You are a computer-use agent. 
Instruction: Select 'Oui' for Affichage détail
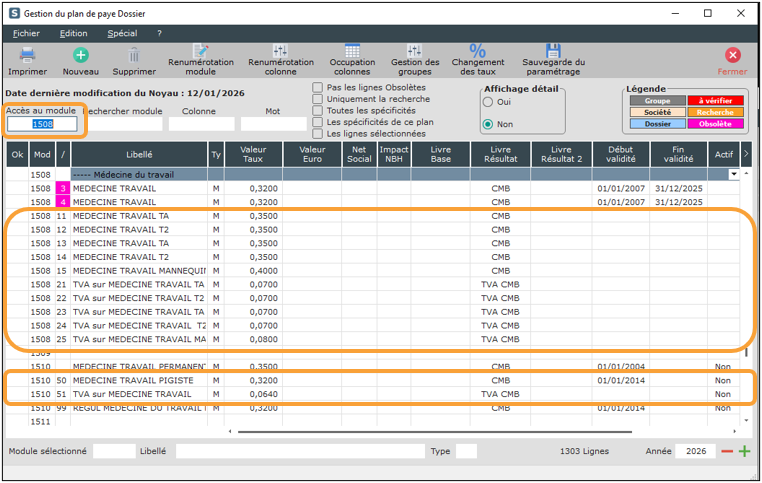point(488,102)
